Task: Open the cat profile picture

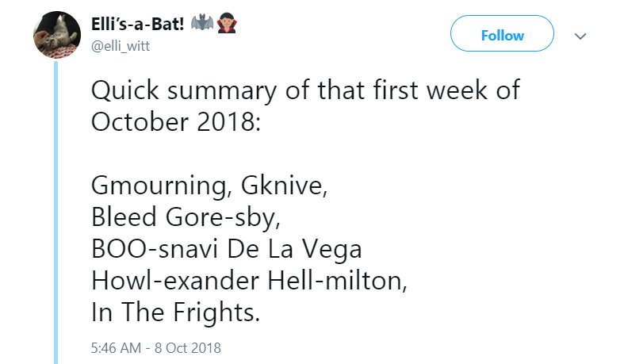Action: (55, 36)
